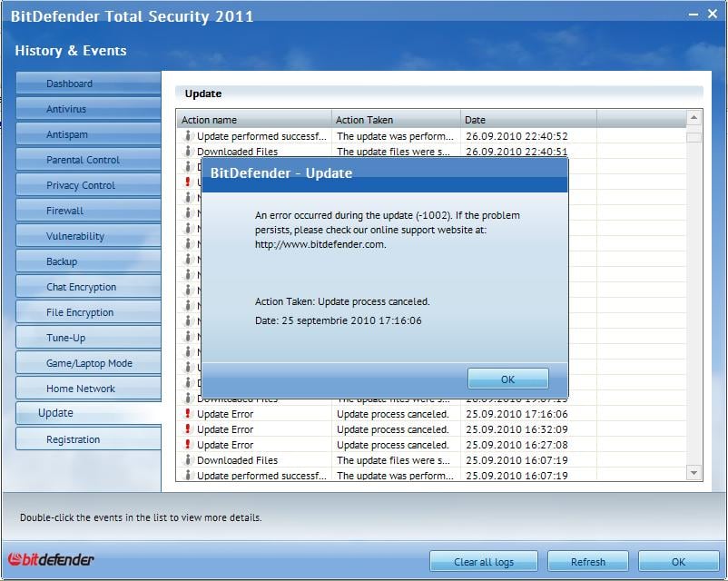Go to the Firewall section
Screen dimensions: 728x581
coord(88,211)
